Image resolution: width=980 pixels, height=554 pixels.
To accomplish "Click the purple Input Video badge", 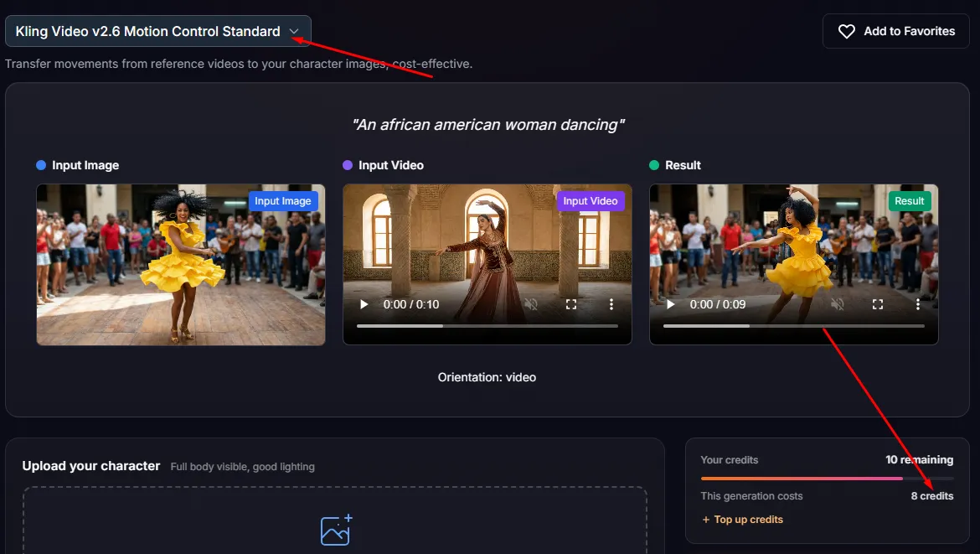I will (590, 200).
